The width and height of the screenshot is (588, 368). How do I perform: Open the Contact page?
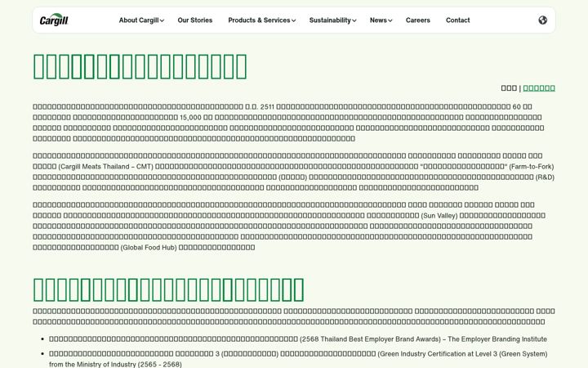[457, 20]
